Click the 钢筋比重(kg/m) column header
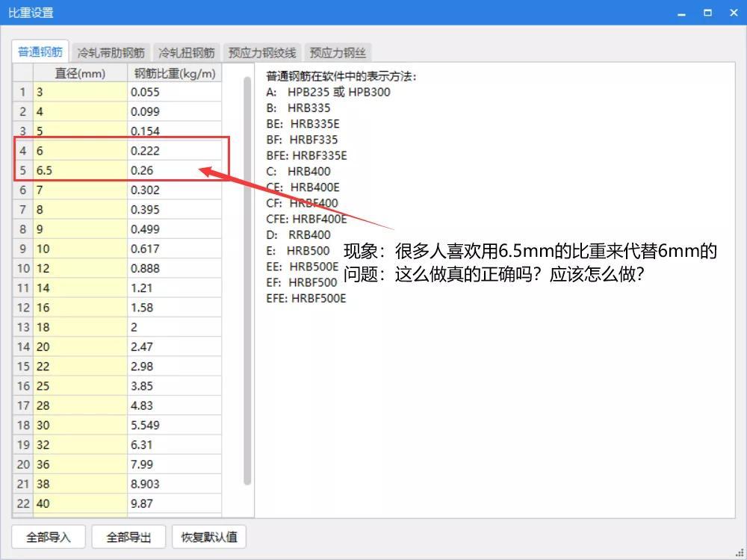Screen dimensions: 747x560 pos(174,73)
